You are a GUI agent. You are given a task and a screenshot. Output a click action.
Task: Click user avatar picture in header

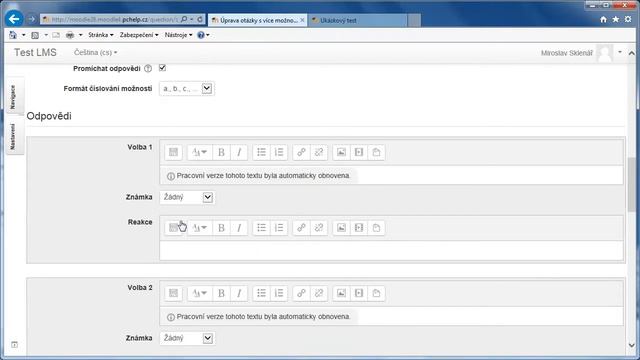click(x=604, y=53)
